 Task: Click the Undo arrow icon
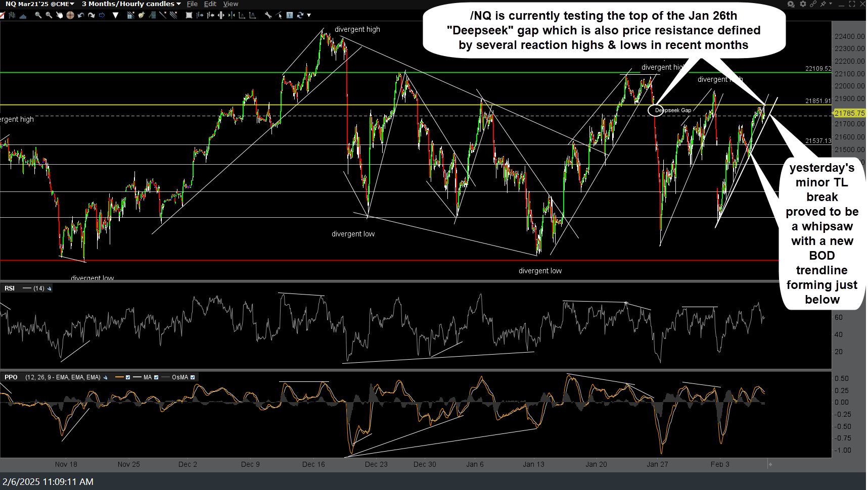pos(81,15)
